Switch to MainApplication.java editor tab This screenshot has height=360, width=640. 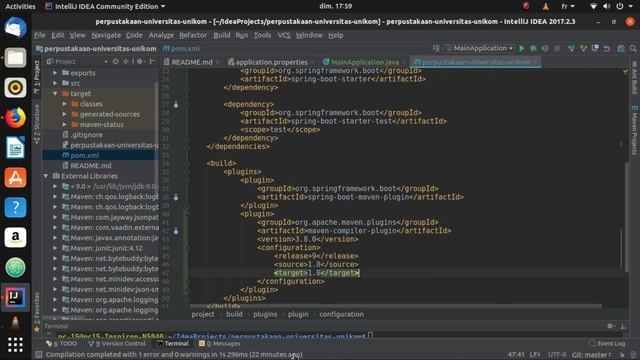(364, 62)
